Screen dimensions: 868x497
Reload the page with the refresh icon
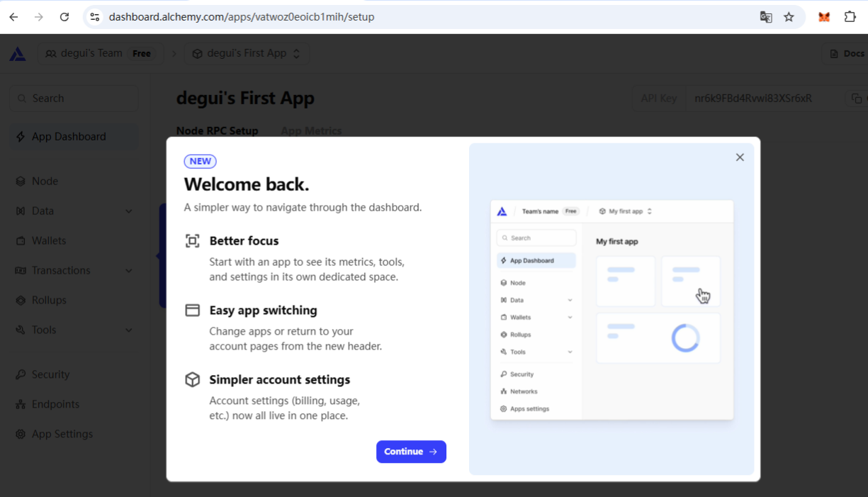coord(64,17)
